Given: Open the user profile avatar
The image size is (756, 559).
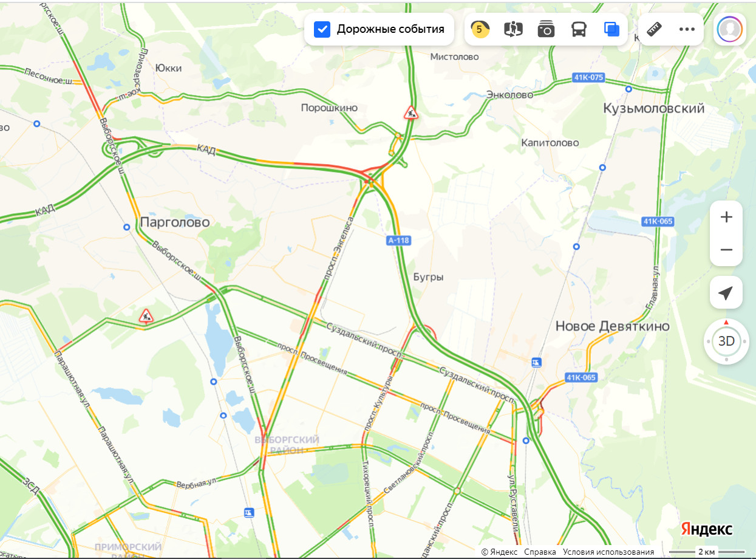Looking at the screenshot, I should [729, 29].
